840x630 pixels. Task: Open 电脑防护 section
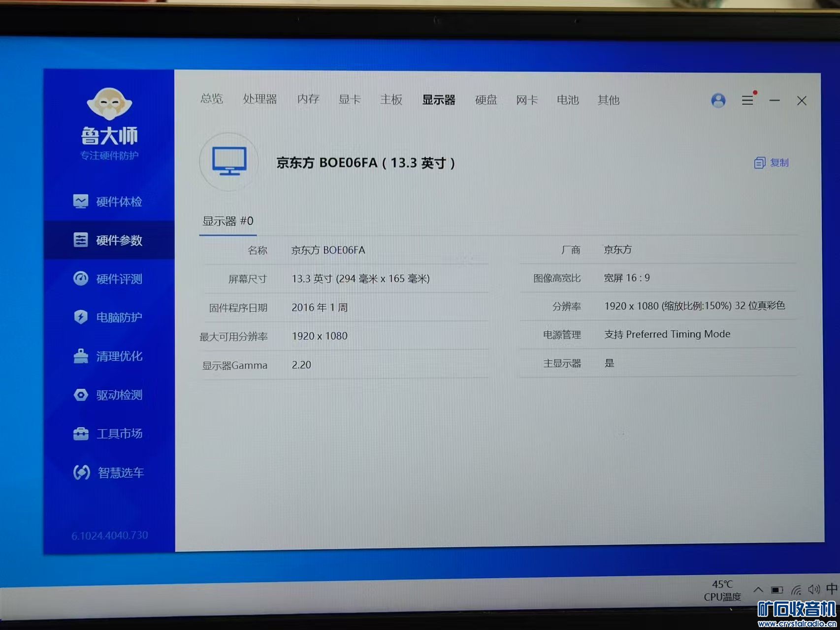[119, 317]
